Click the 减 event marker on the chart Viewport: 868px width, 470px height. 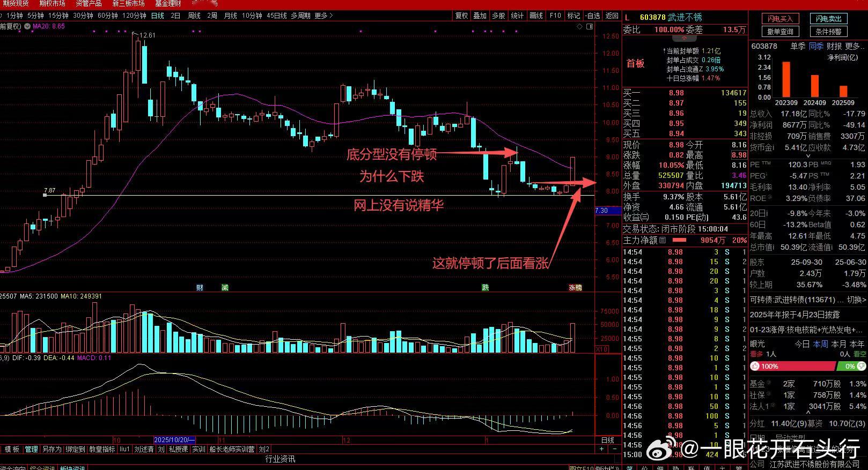[x=225, y=288]
